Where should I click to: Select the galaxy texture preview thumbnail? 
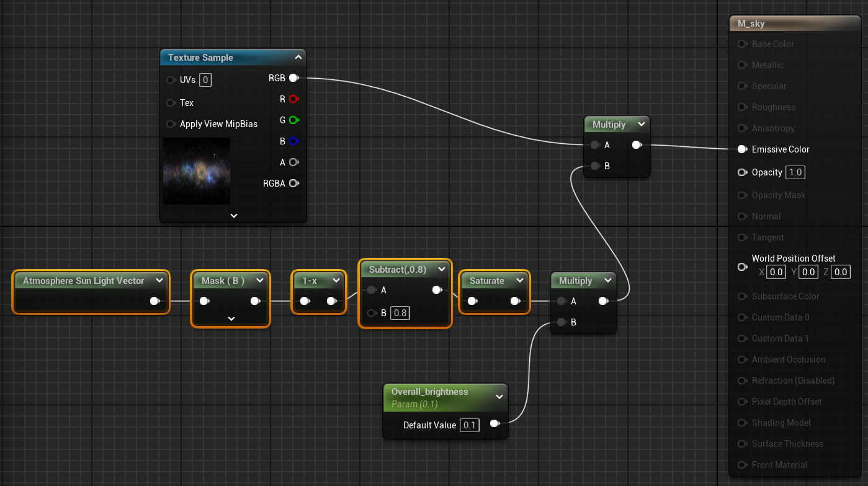coord(197,171)
